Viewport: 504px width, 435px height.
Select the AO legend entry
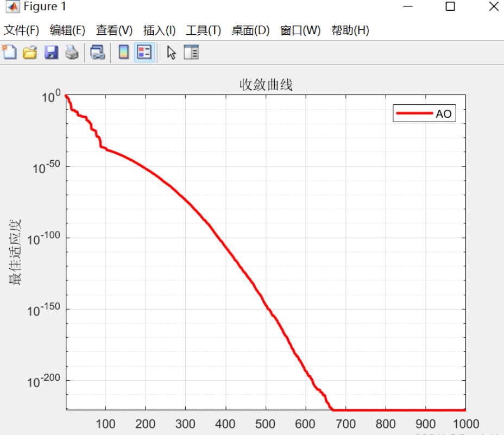pos(444,113)
